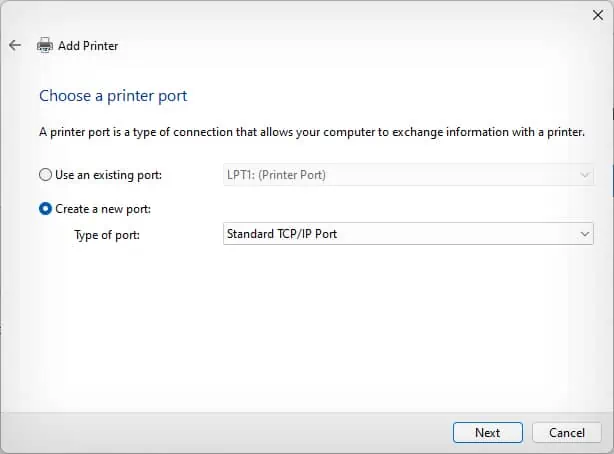Image resolution: width=614 pixels, height=454 pixels.
Task: Click the chevron on Standard TCP/IP Port dropdown
Action: pos(585,234)
